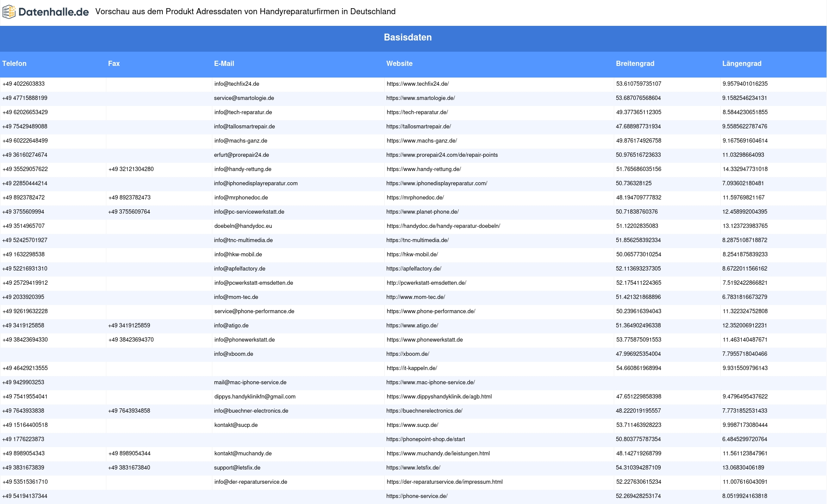Select fax number +49 8989054344
The height and width of the screenshot is (504, 827).
(130, 454)
